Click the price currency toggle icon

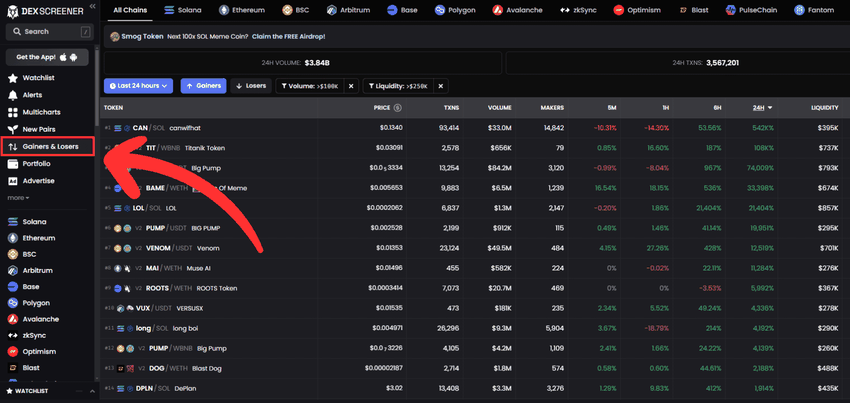point(399,107)
